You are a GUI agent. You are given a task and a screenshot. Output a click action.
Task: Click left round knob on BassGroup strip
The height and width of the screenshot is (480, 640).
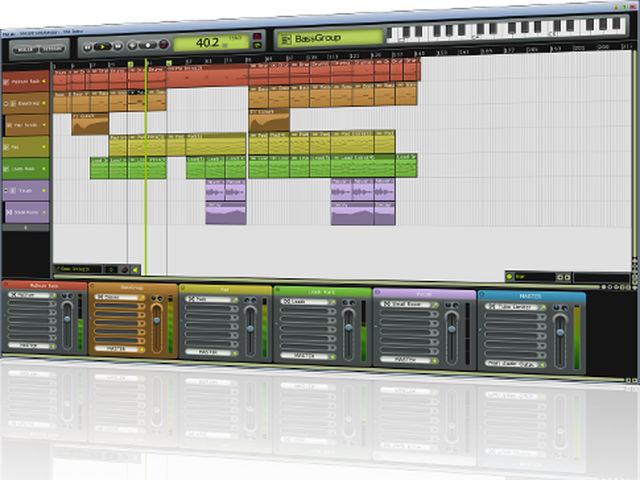click(x=153, y=299)
